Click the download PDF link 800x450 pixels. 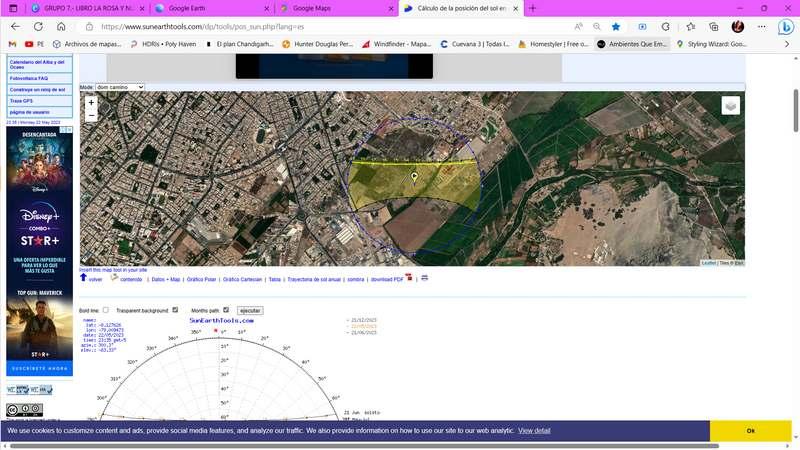pos(387,280)
